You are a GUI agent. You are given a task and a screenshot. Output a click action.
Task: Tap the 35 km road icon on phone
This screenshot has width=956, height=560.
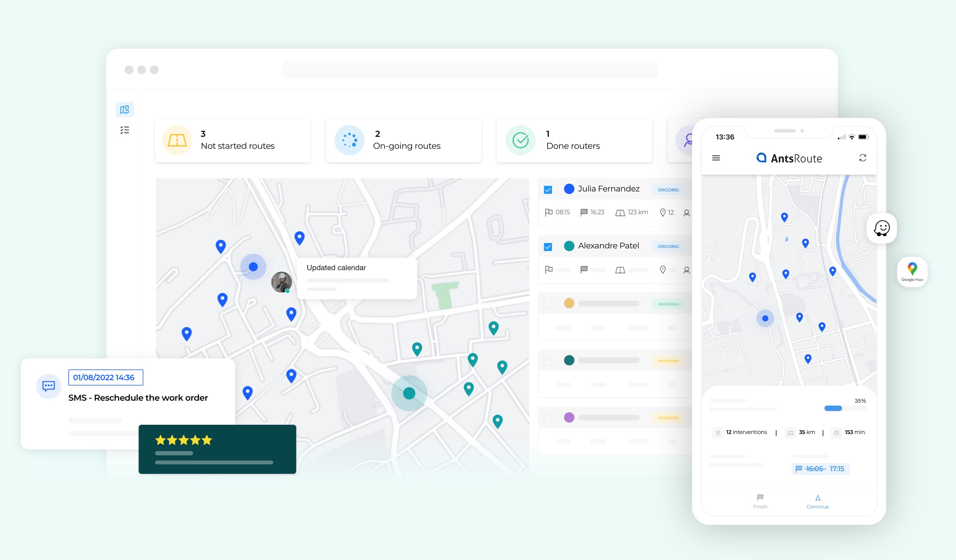pos(790,433)
